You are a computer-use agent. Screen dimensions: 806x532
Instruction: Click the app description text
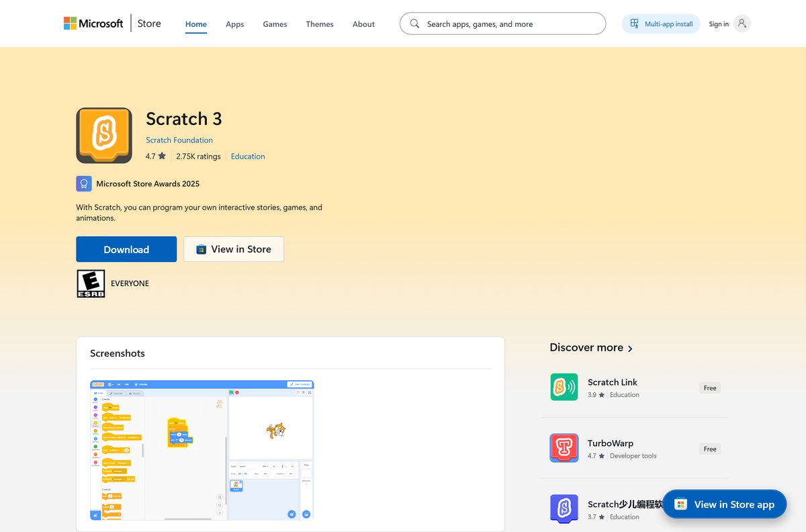pyautogui.click(x=199, y=212)
